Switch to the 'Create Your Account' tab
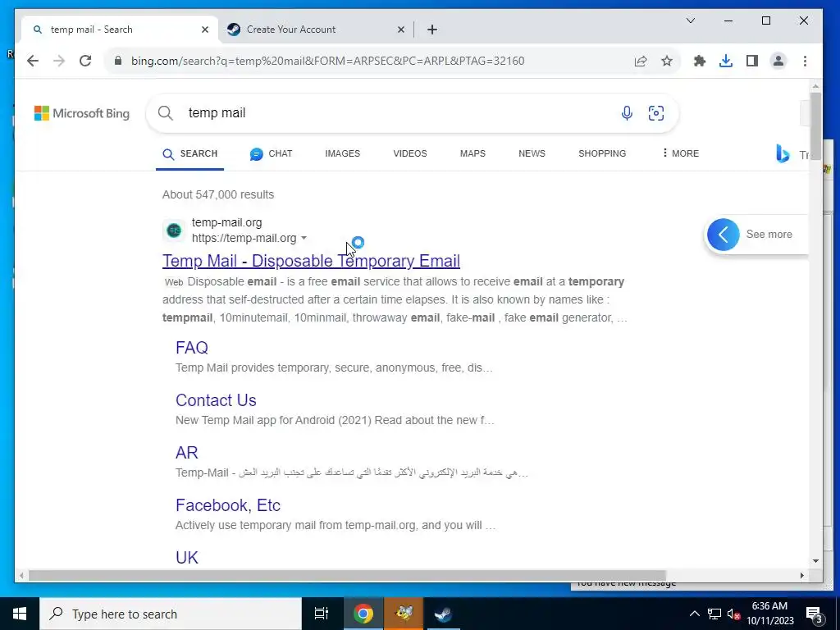 pyautogui.click(x=317, y=30)
